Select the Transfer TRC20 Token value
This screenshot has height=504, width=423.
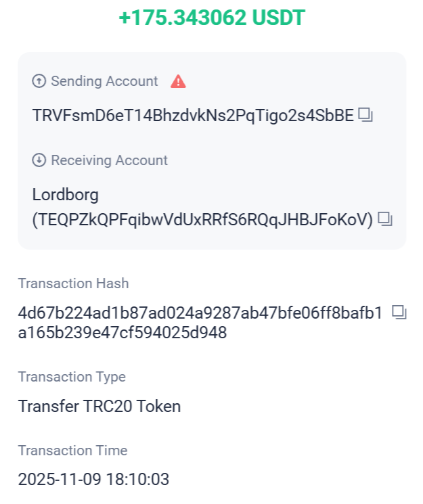(x=99, y=406)
